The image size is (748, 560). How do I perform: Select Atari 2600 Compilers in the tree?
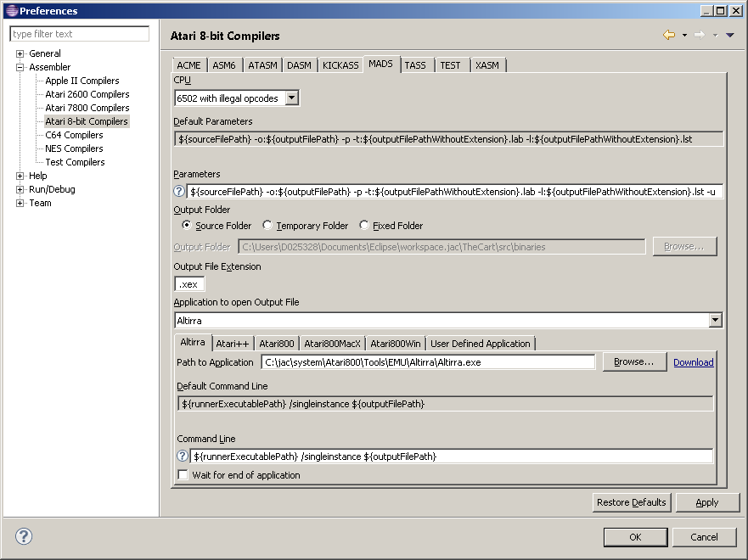point(87,94)
